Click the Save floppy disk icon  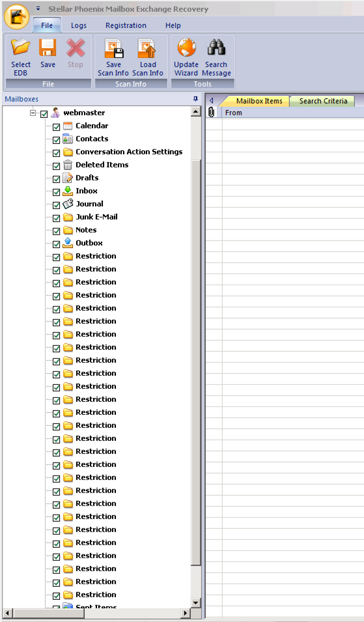point(48,48)
